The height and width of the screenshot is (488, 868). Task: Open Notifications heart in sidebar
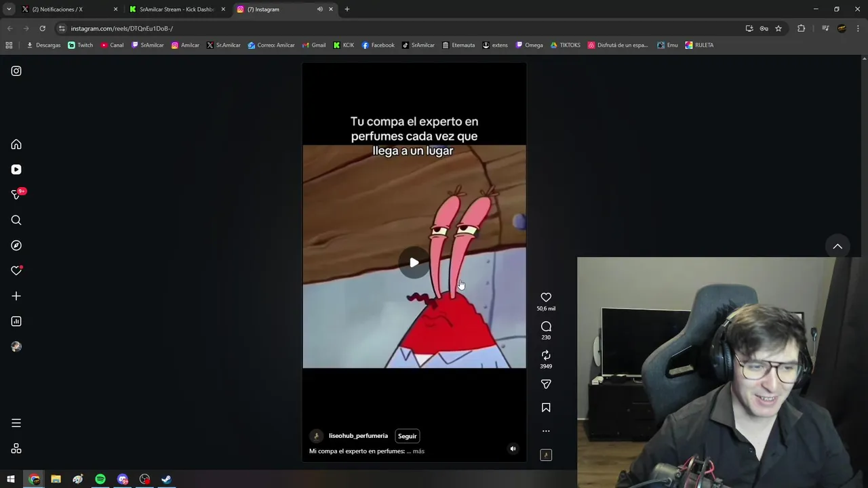click(16, 270)
